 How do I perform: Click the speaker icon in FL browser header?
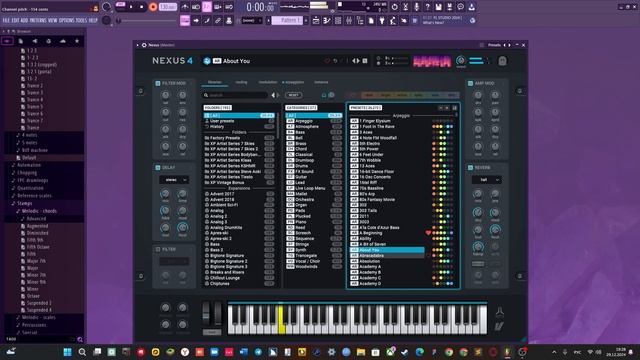click(35, 41)
